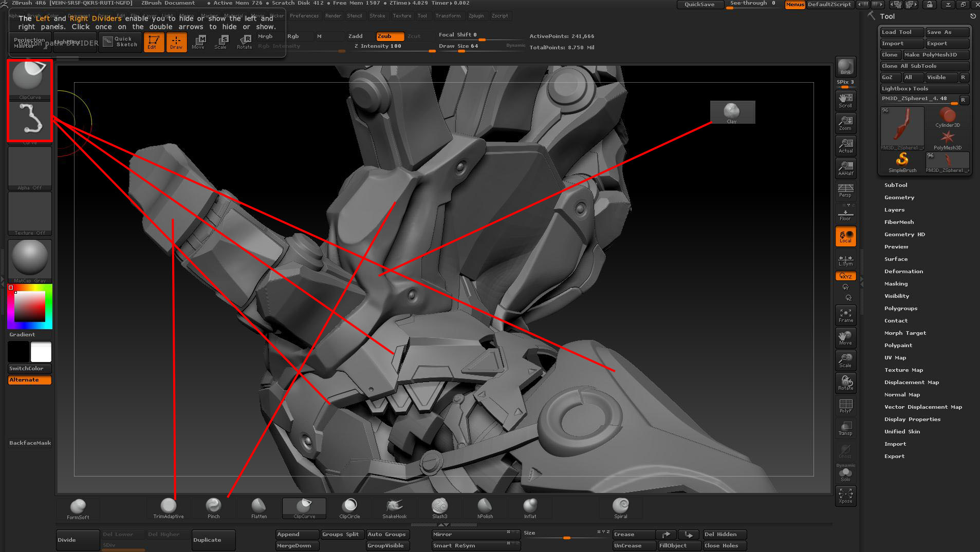This screenshot has height=552, width=980.
Task: Open the MatCap Gray material picker
Action: tap(30, 261)
